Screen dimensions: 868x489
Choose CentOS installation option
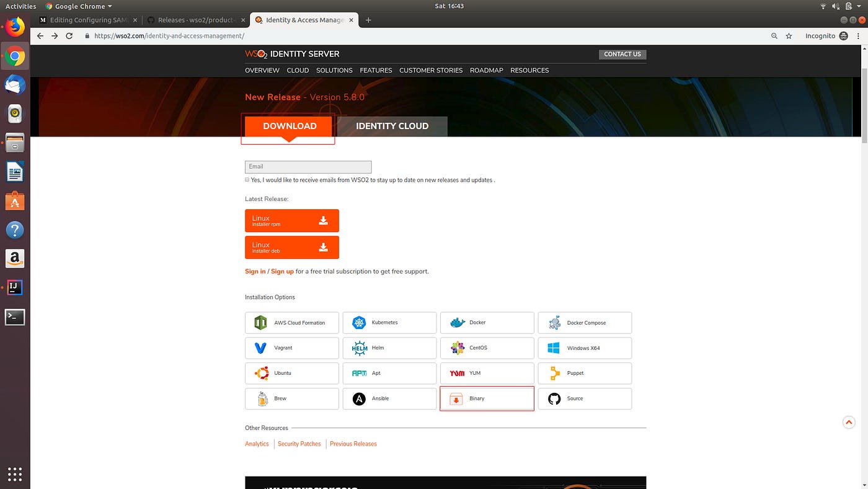(x=487, y=348)
